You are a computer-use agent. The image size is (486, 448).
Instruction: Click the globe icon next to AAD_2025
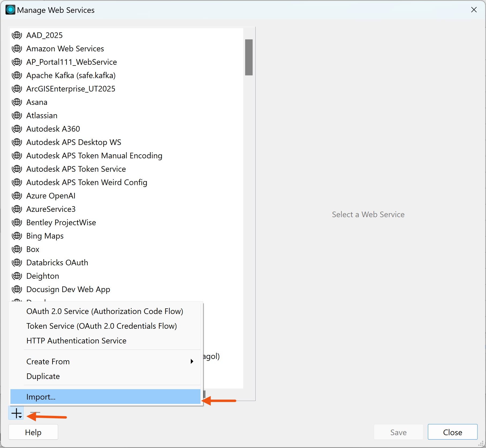(x=17, y=35)
